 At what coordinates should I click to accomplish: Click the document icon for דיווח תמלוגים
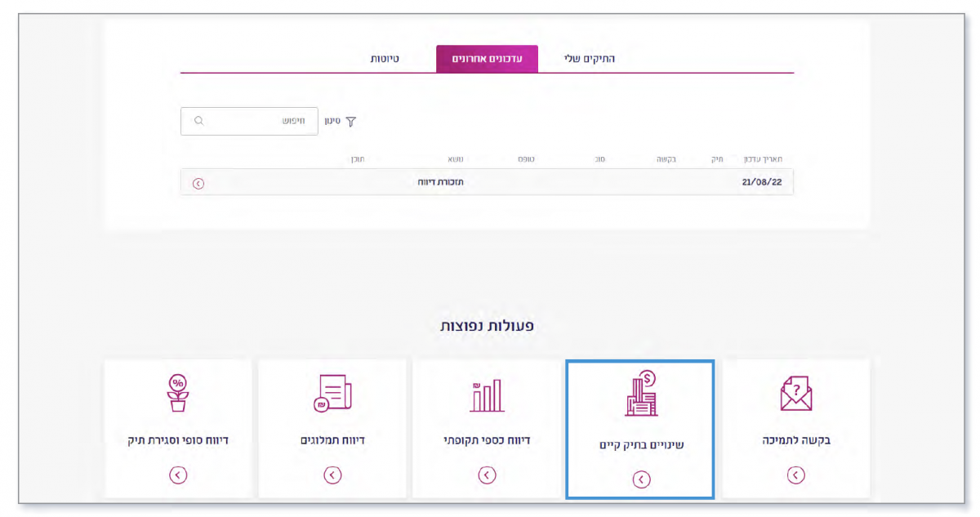click(332, 394)
